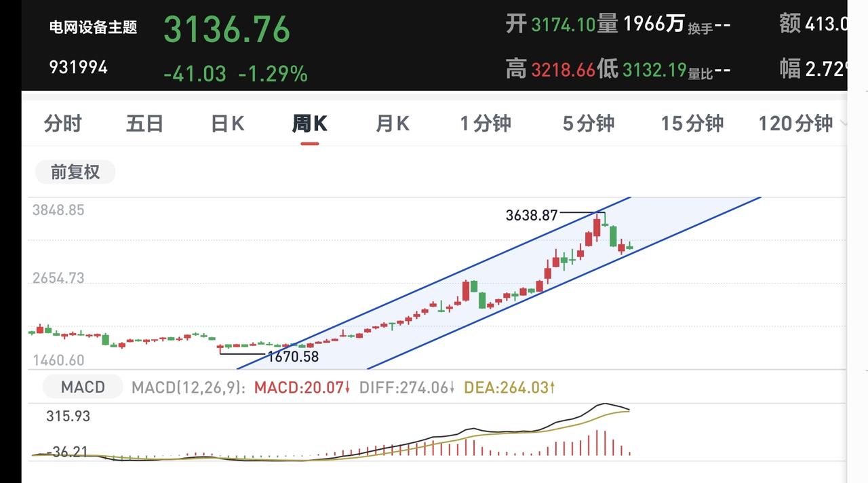Click the volume value 1966万
This screenshot has height=483, width=868.
[654, 24]
